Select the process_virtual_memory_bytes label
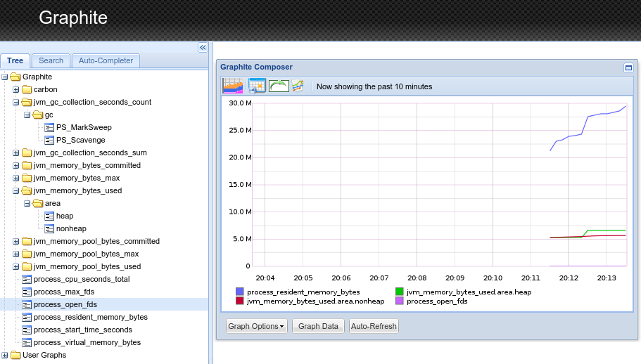Viewport: 641px width, 364px height. click(x=87, y=342)
